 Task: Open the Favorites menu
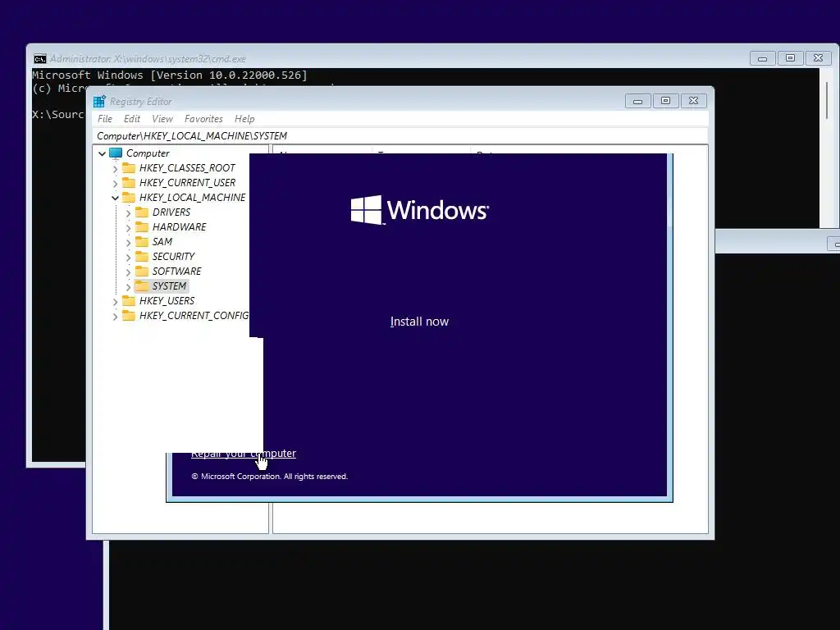[203, 119]
